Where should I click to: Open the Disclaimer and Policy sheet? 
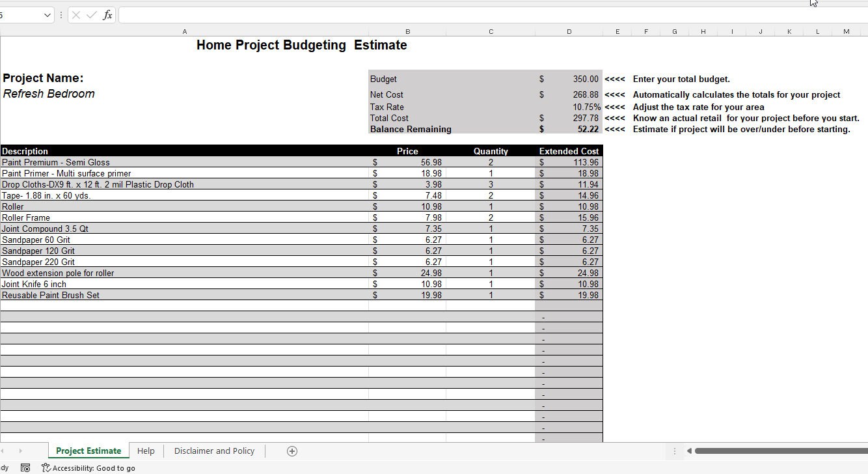pos(214,451)
